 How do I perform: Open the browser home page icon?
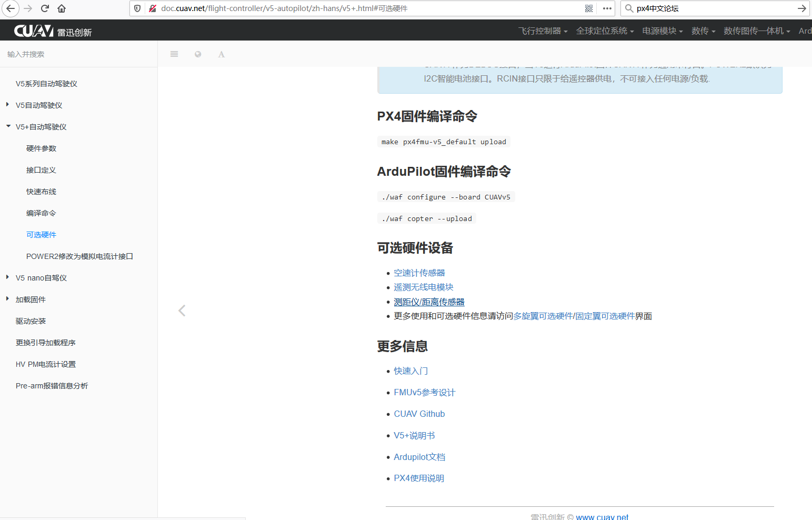[62, 8]
